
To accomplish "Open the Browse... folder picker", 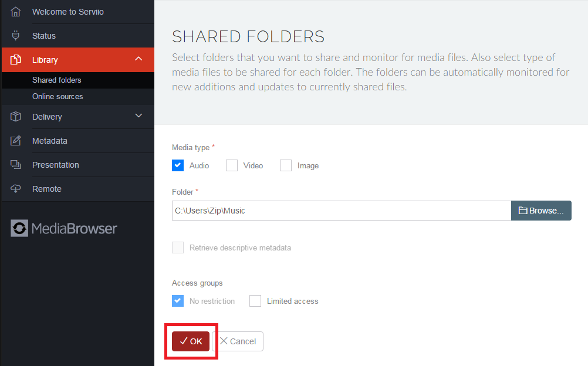I will (541, 211).
